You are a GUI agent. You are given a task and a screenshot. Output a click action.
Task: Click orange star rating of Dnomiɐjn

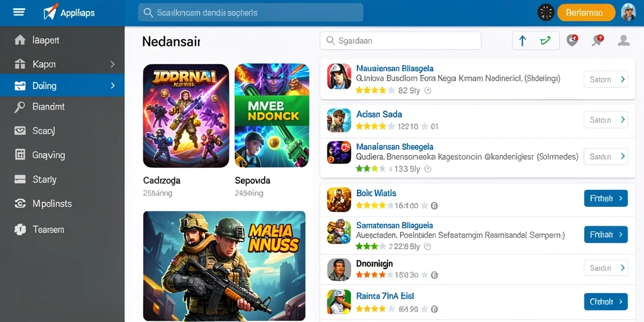pyautogui.click(x=375, y=275)
